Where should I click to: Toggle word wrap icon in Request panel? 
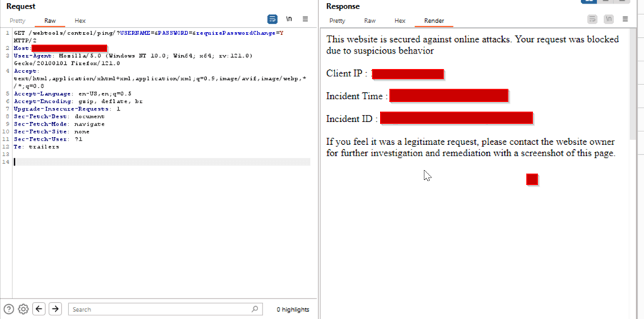[272, 19]
